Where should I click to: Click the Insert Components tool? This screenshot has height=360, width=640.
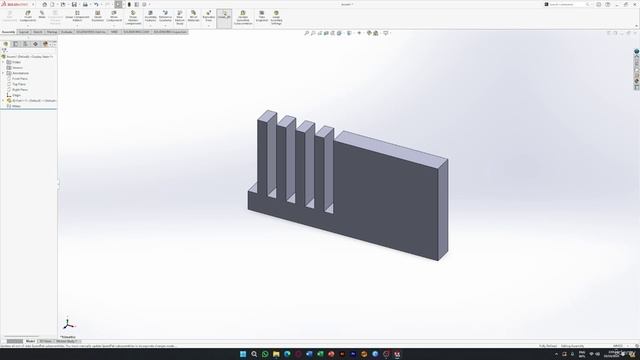28,16
